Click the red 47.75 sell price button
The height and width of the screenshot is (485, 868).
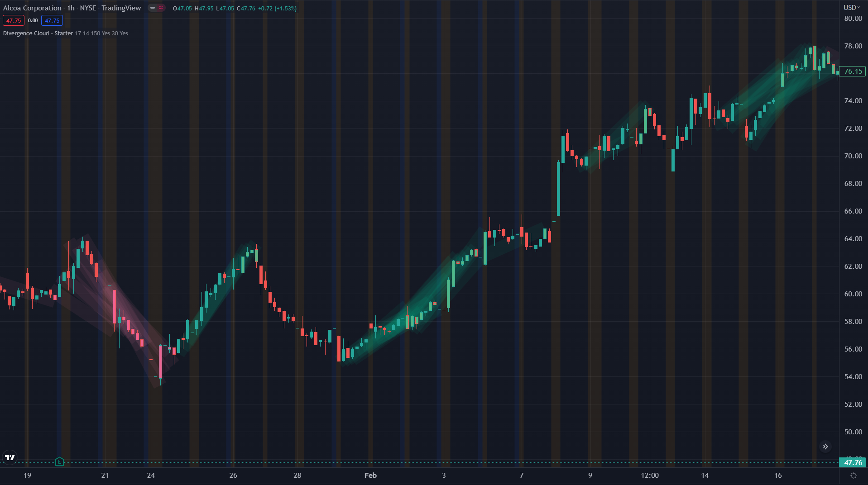click(x=14, y=20)
